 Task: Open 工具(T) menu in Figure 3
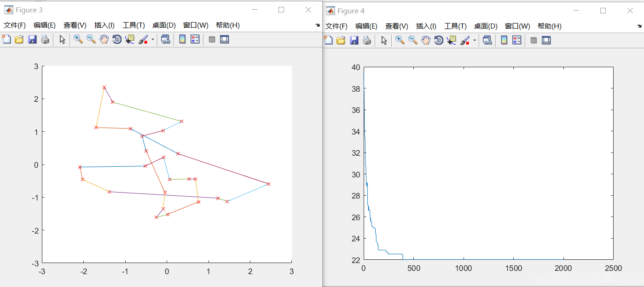[x=133, y=25]
